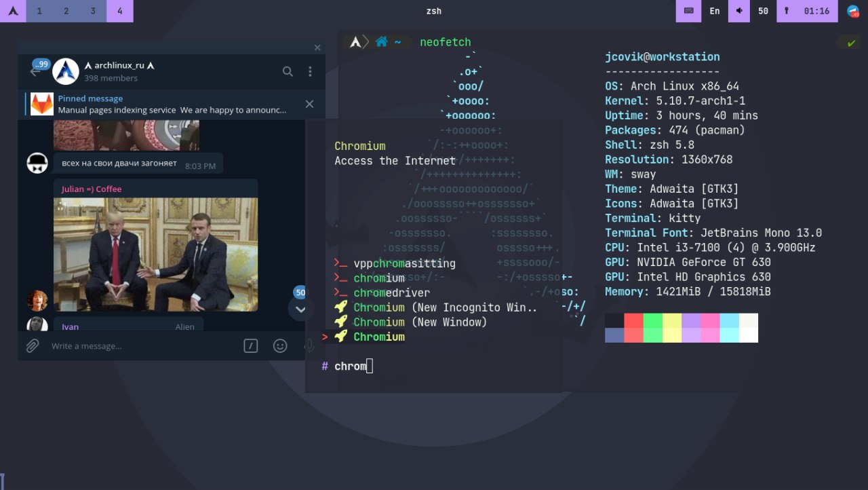Click the Kernel: 5.10.7-arch1-1 line
This screenshot has width=868, height=490.
point(675,100)
